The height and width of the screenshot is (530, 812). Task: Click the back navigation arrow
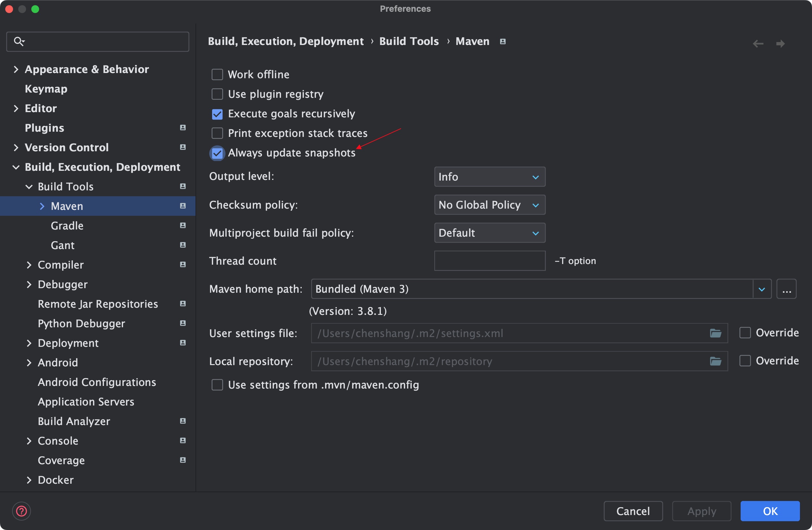pyautogui.click(x=758, y=44)
